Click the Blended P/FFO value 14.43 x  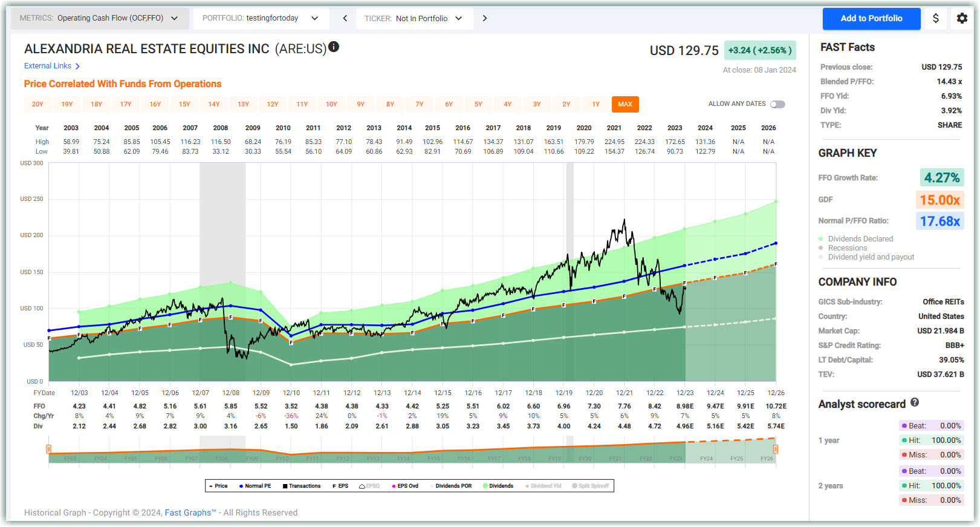949,82
